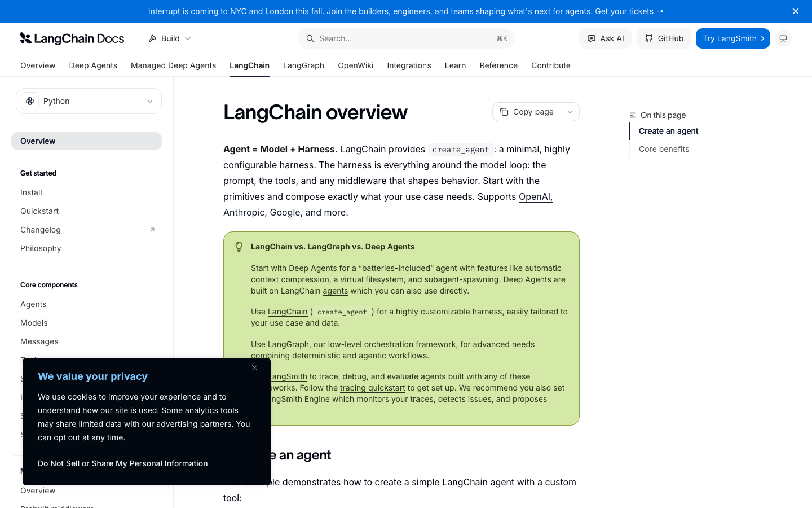Open the Learn tab
Screen dimensions: 812x508
(x=455, y=65)
